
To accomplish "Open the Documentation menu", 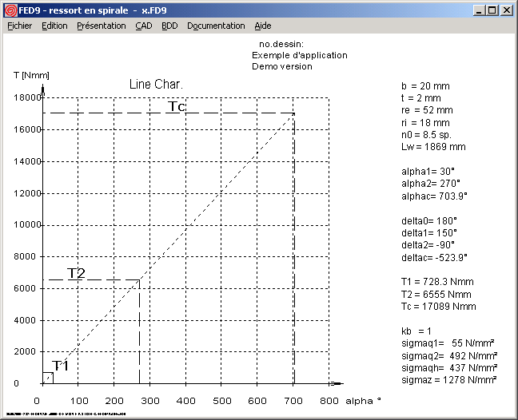I will (216, 26).
